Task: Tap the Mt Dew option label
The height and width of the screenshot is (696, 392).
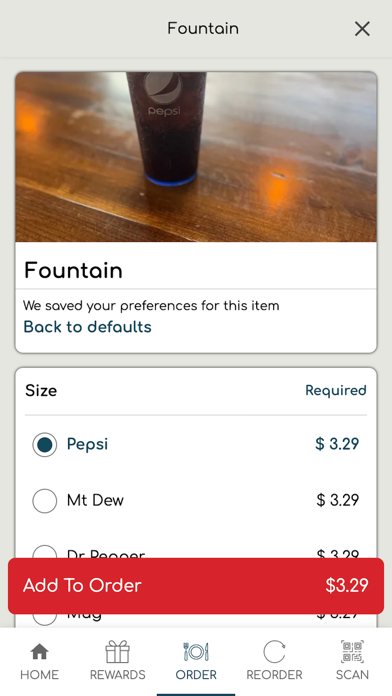Action: tap(95, 501)
